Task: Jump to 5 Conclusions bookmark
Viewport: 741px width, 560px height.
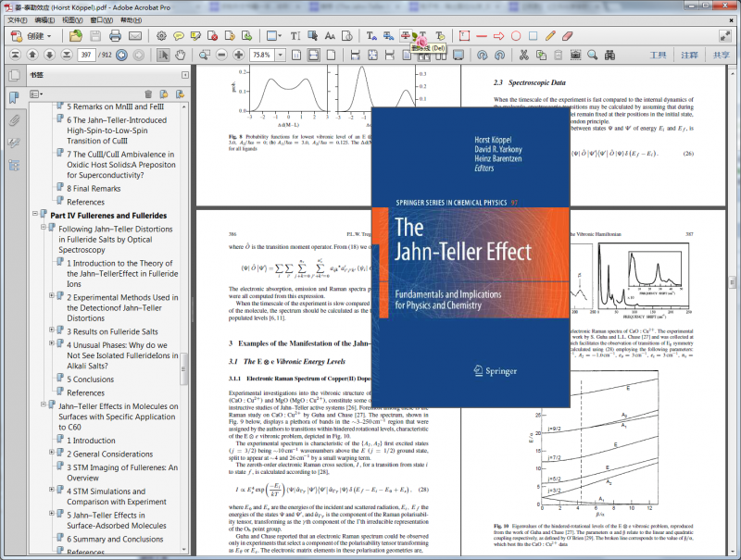Action: click(90, 380)
